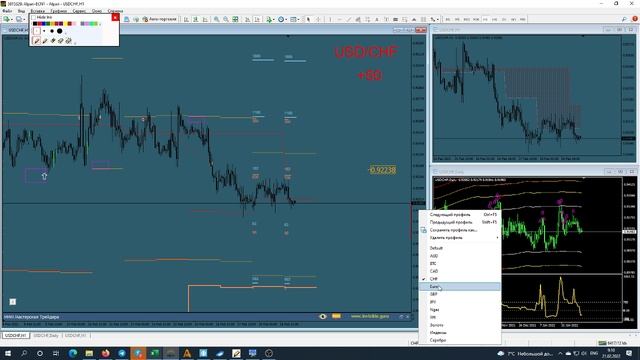Switch chart to line chart type
The image size is (640, 360).
205,19
